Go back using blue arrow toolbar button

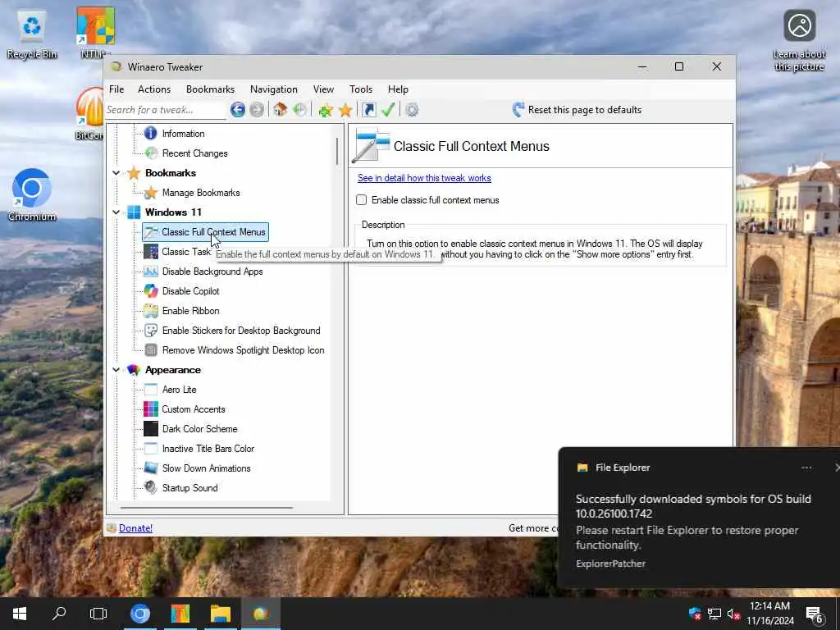pyautogui.click(x=238, y=110)
